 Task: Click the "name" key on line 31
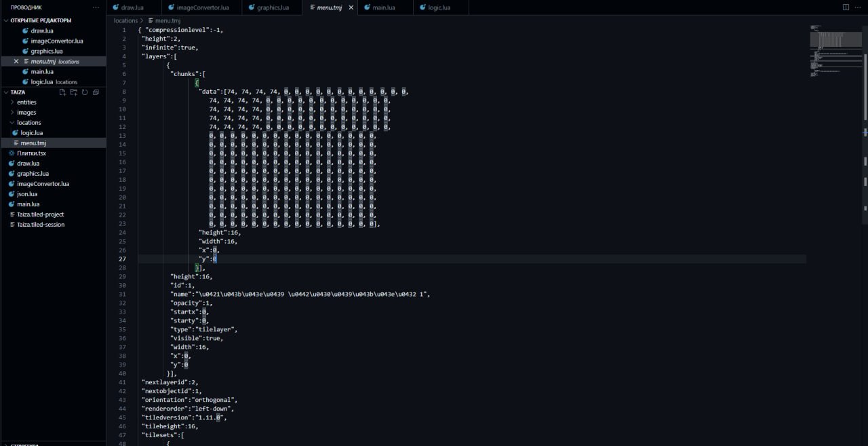click(x=180, y=295)
